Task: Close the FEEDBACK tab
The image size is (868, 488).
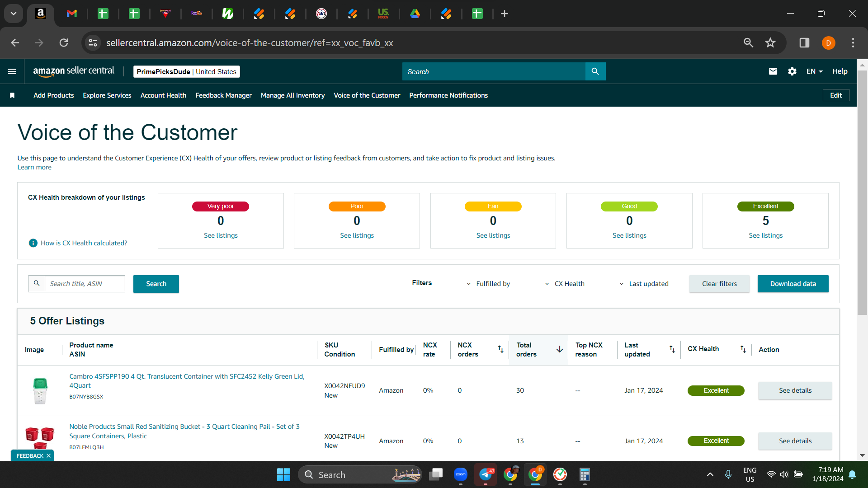Action: (48, 456)
